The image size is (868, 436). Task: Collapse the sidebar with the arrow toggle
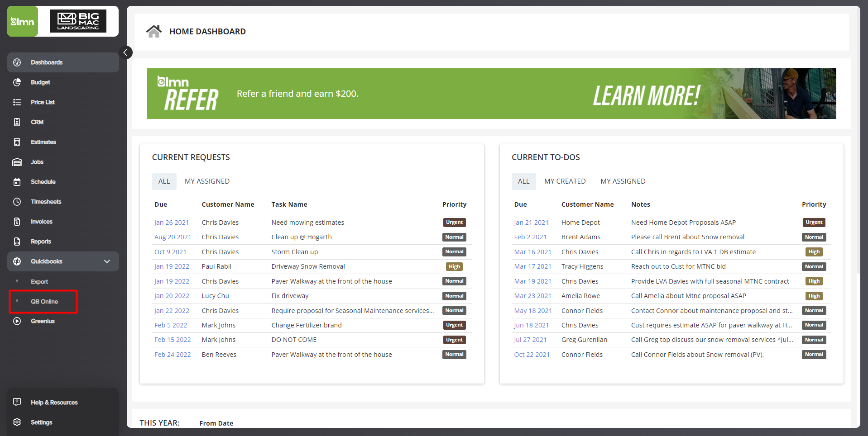126,52
